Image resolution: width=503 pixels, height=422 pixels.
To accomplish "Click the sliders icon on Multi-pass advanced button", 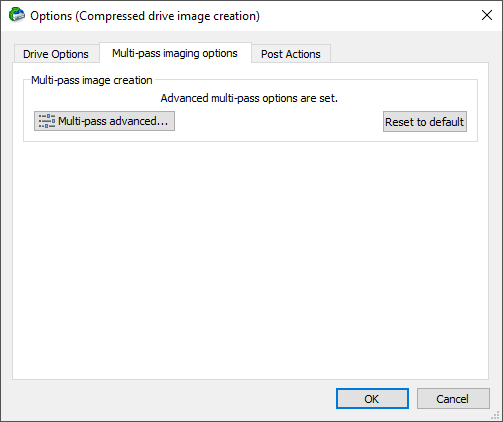I will pos(47,121).
